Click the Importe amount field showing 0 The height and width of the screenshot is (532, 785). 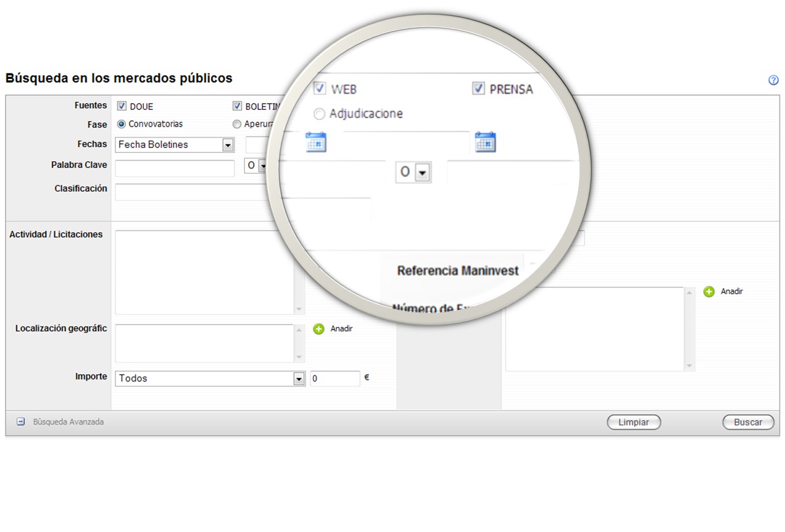(x=334, y=378)
